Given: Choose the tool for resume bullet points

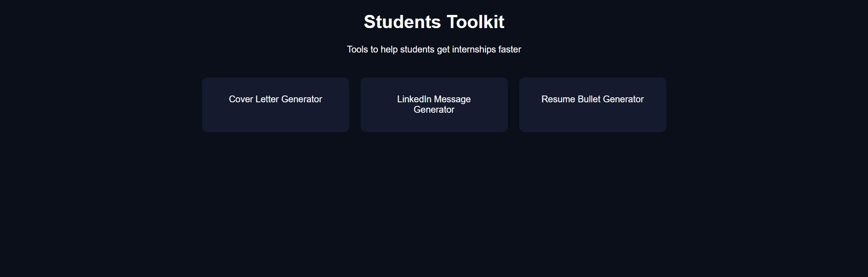Looking at the screenshot, I should click(592, 105).
